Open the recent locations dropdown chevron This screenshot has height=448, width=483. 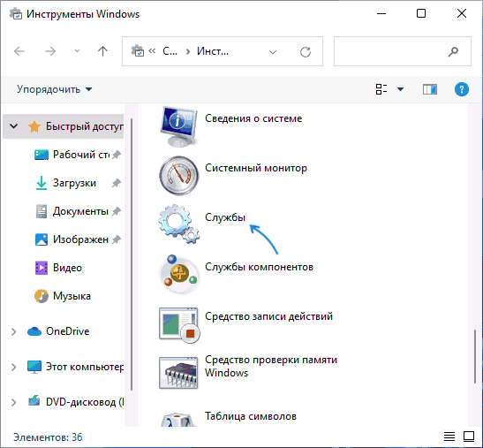(77, 51)
